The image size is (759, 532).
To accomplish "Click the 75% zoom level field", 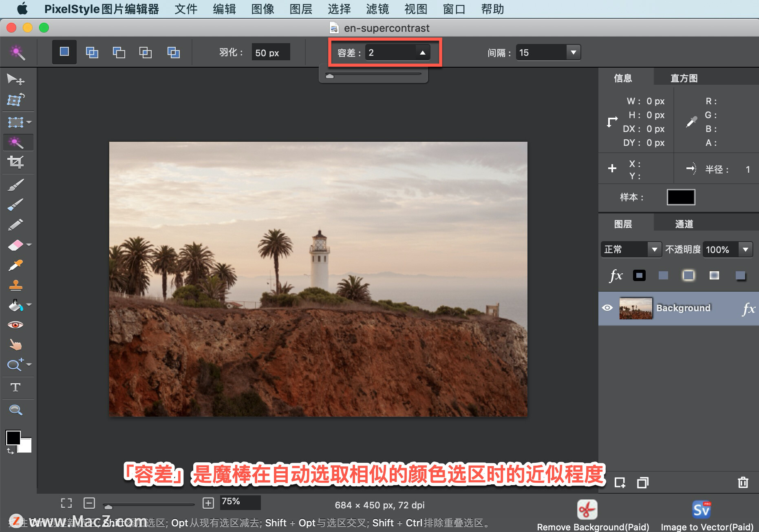I will tap(240, 502).
